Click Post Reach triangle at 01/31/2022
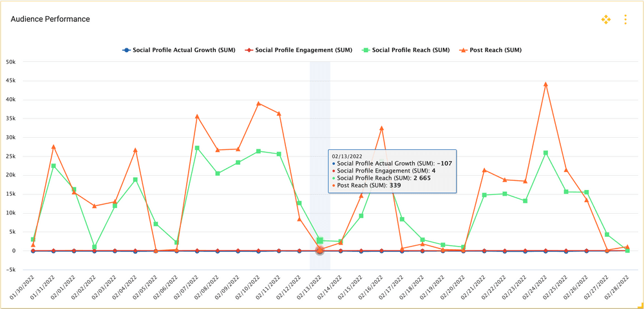644x309 pixels. pos(53,147)
